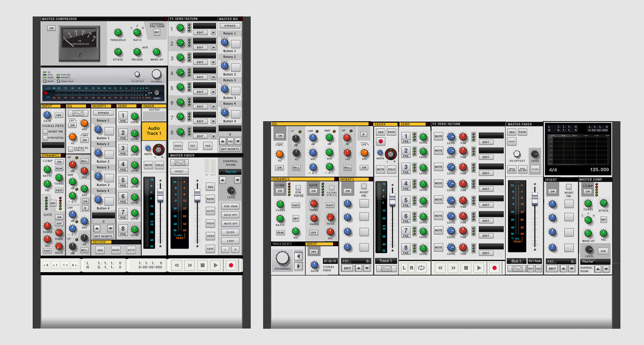The width and height of the screenshot is (644, 345).
Task: Switch FX section to PAN view
Action: click(208, 146)
